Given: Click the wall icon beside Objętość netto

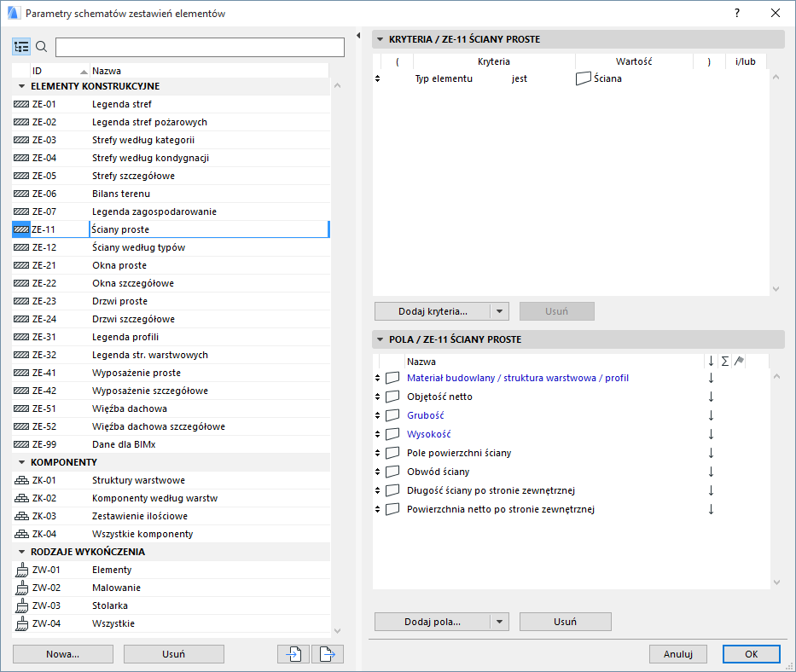Looking at the screenshot, I should (x=392, y=397).
